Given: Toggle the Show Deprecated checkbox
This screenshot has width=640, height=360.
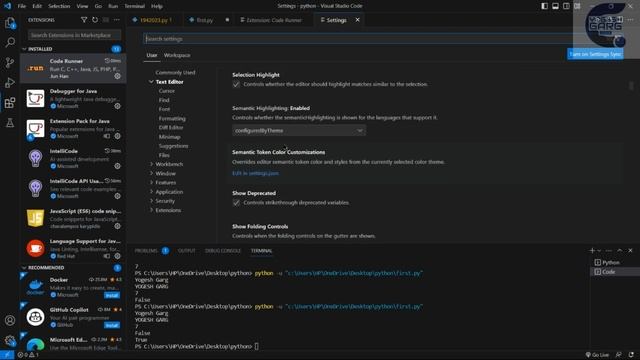Looking at the screenshot, I should tap(236, 203).
